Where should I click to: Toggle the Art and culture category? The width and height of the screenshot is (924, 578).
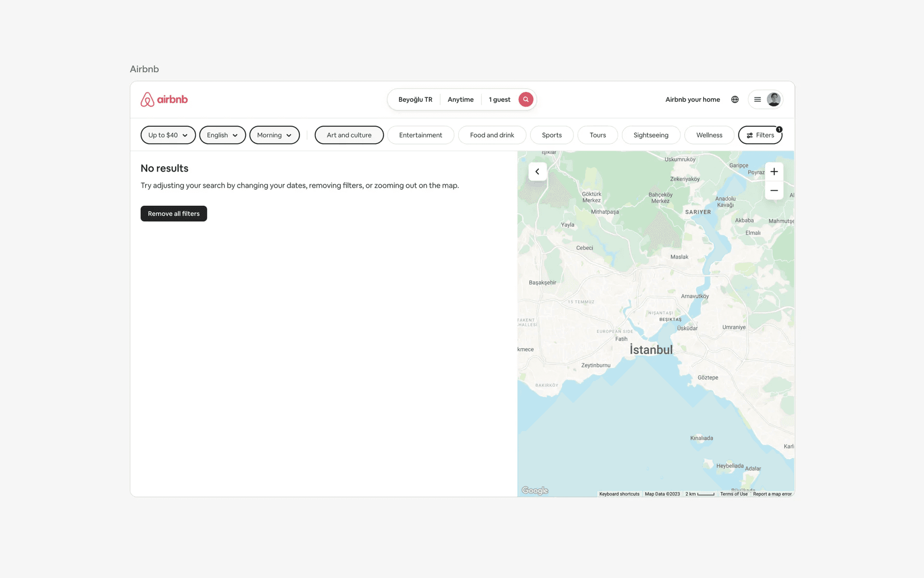click(349, 135)
